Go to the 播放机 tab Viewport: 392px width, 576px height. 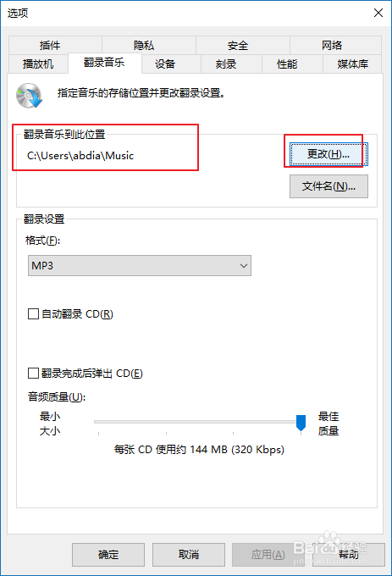click(x=38, y=64)
